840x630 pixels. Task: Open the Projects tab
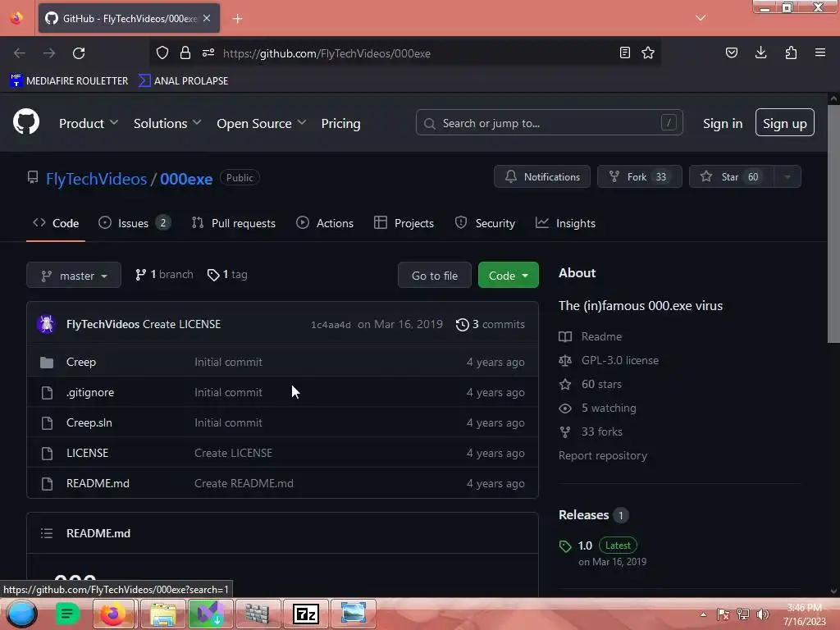point(404,223)
